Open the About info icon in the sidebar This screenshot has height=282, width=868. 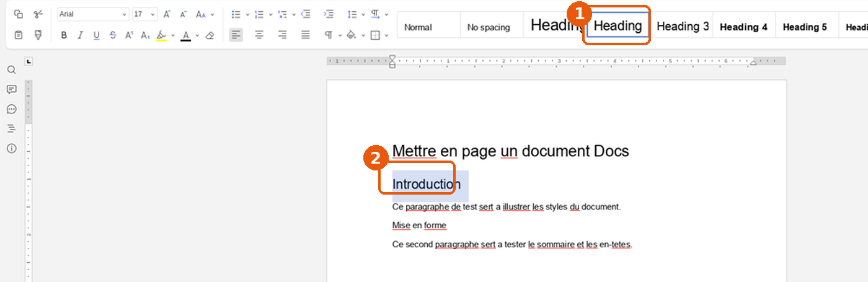pyautogui.click(x=11, y=148)
